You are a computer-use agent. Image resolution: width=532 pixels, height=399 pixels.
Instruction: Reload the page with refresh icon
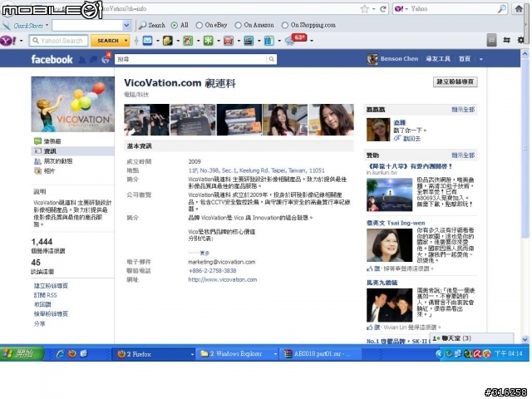(383, 9)
